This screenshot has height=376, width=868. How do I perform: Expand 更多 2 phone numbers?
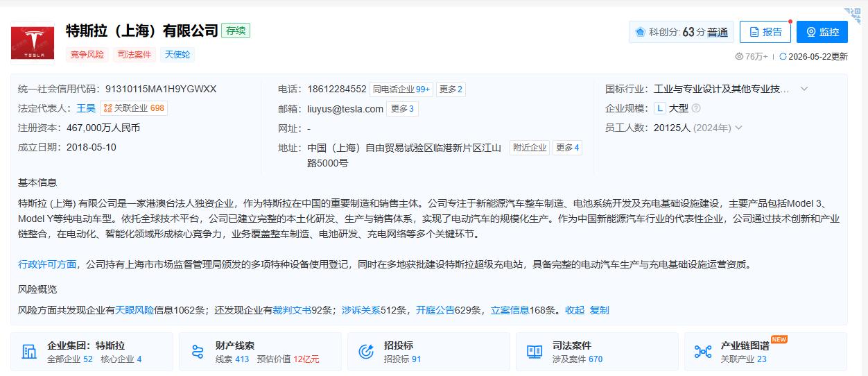[x=451, y=89]
